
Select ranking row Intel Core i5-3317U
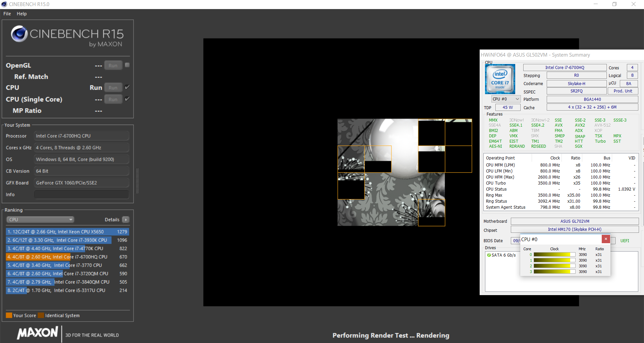pyautogui.click(x=67, y=290)
